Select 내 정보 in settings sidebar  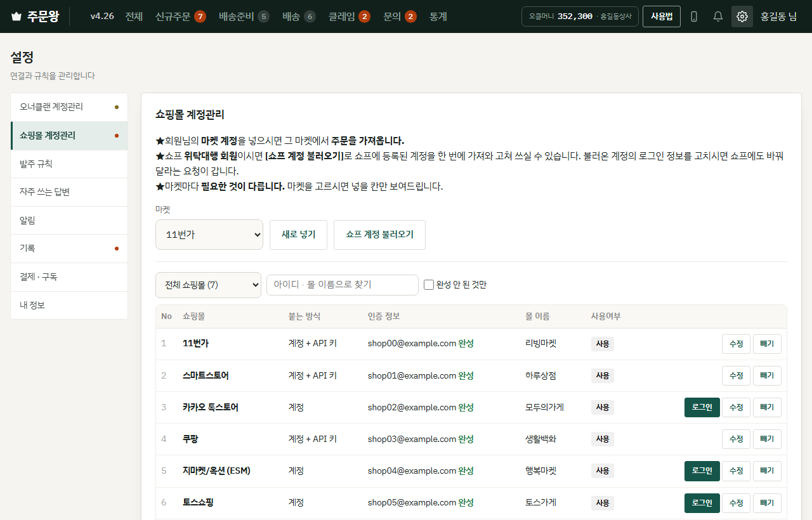69,305
